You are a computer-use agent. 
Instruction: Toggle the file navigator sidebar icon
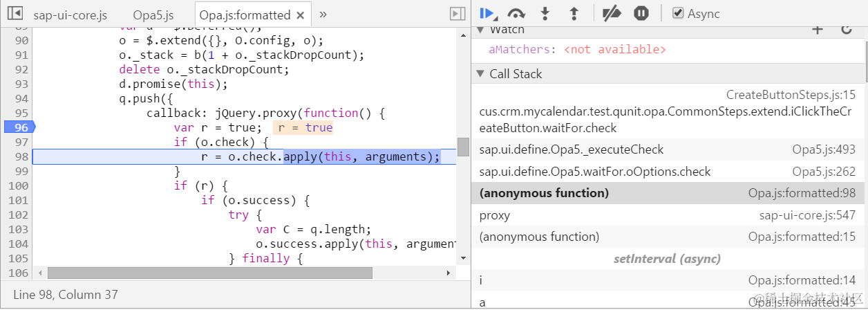(14, 14)
